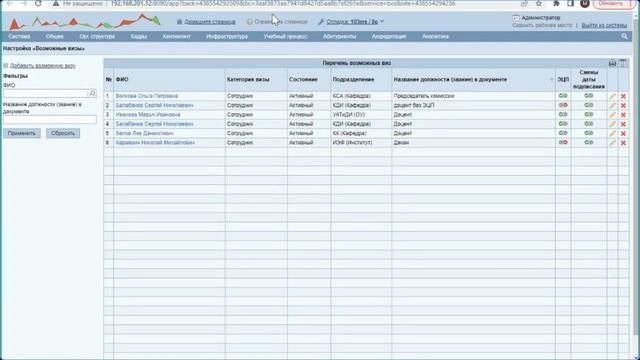This screenshot has height=360, width=640.
Task: Open the Общее menu
Action: (x=54, y=36)
